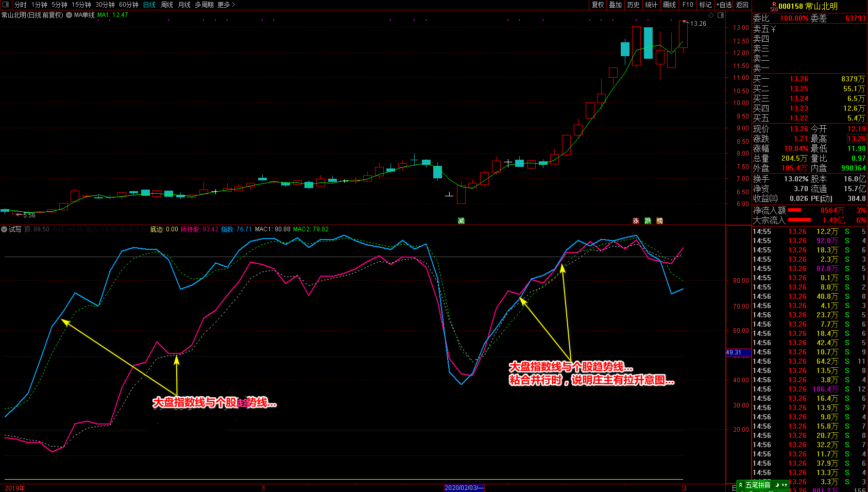Click the 复权 adjustment button
The height and width of the screenshot is (492, 868).
pos(598,5)
